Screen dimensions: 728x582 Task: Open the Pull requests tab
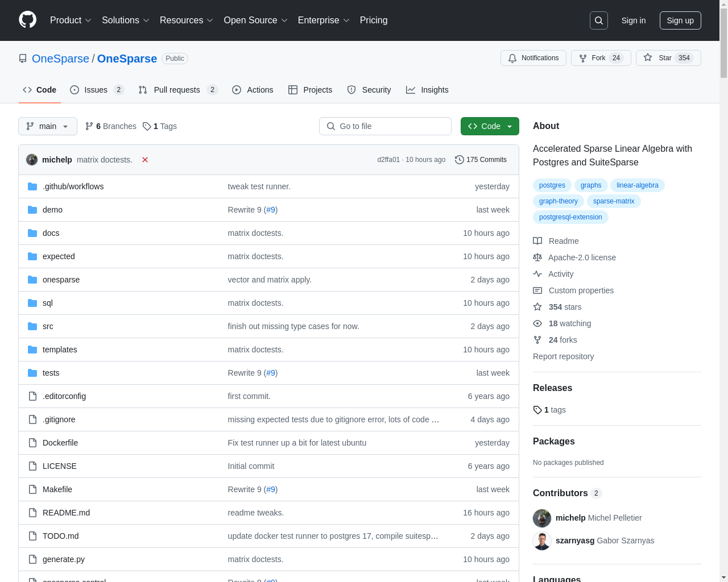tap(178, 90)
